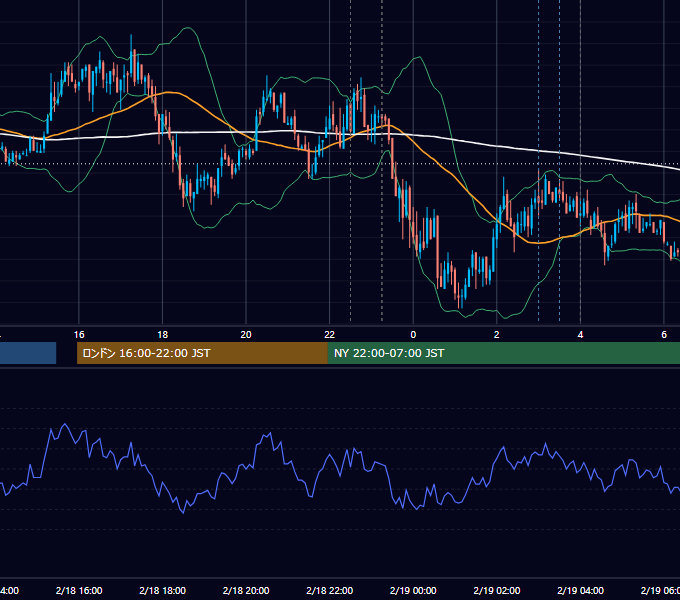Select the NY 22:00-07:00 JST session bar
680x600 pixels.
(x=503, y=353)
